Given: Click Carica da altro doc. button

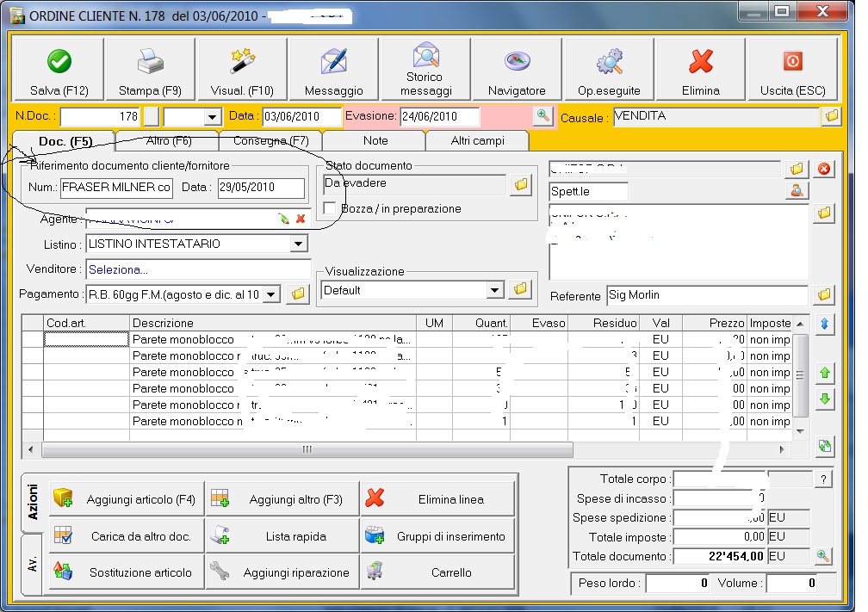Looking at the screenshot, I should click(127, 535).
